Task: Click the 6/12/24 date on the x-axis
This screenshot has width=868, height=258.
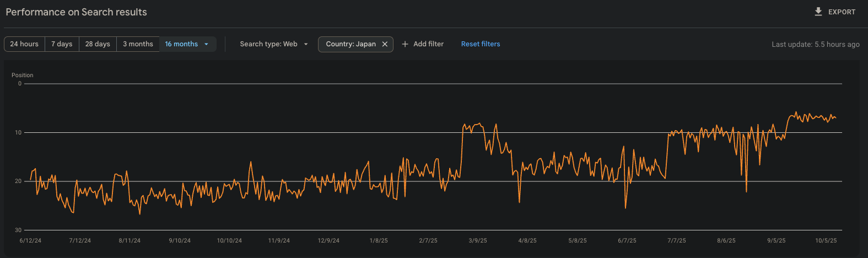Action: click(30, 241)
